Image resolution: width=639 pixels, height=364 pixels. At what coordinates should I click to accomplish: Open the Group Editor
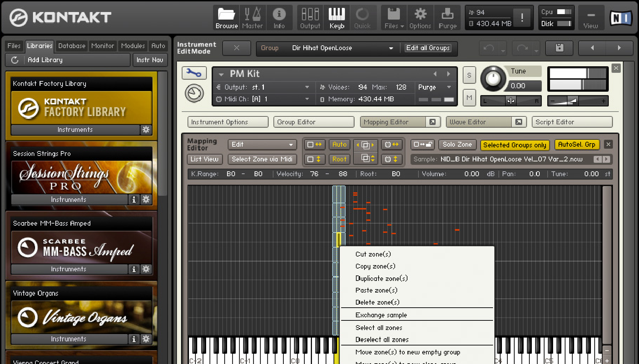click(313, 122)
